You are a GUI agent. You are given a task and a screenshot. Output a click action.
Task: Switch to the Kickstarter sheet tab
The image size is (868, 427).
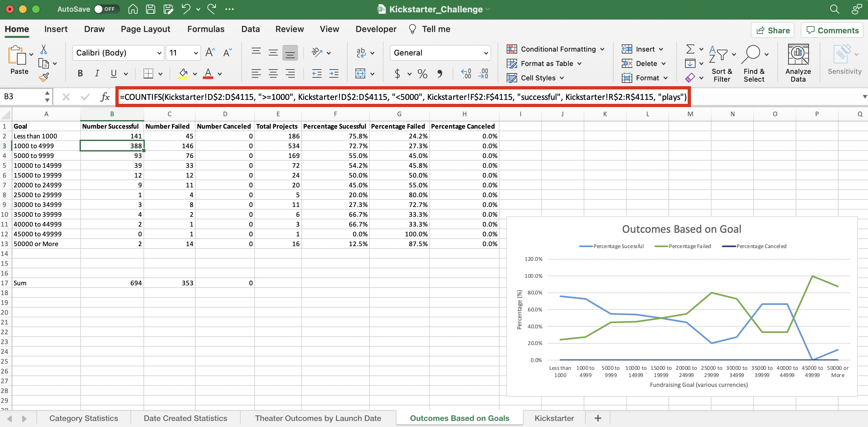[x=554, y=418]
